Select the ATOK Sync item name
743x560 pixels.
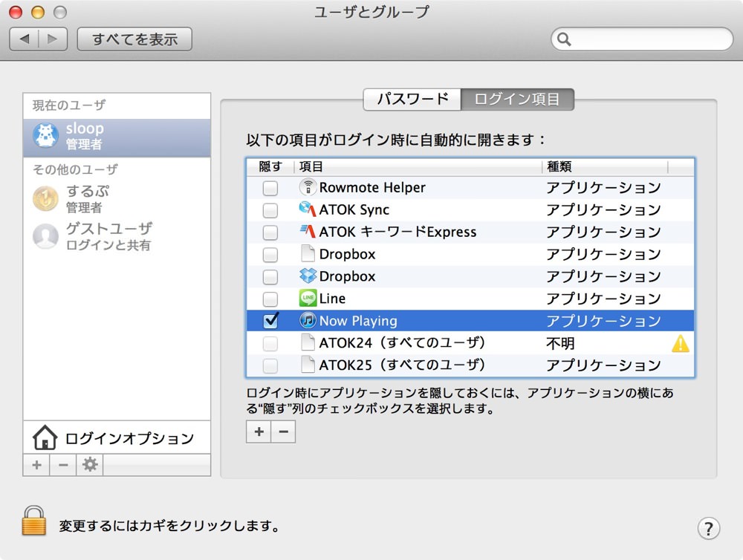click(354, 210)
